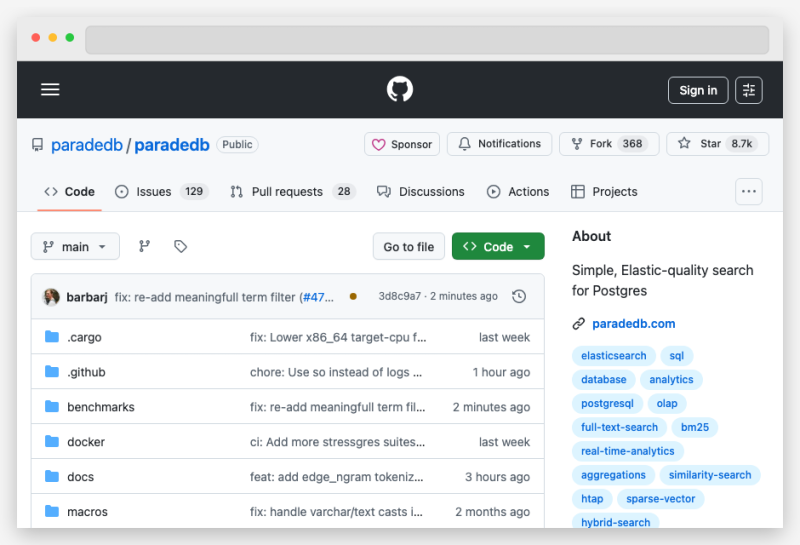This screenshot has width=800, height=545.
Task: Open the main branch dropdown
Action: click(75, 246)
